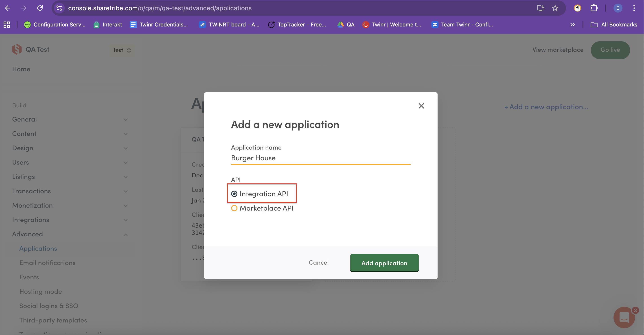This screenshot has width=644, height=335.
Task: Click Cancel in the dialog
Action: (318, 263)
